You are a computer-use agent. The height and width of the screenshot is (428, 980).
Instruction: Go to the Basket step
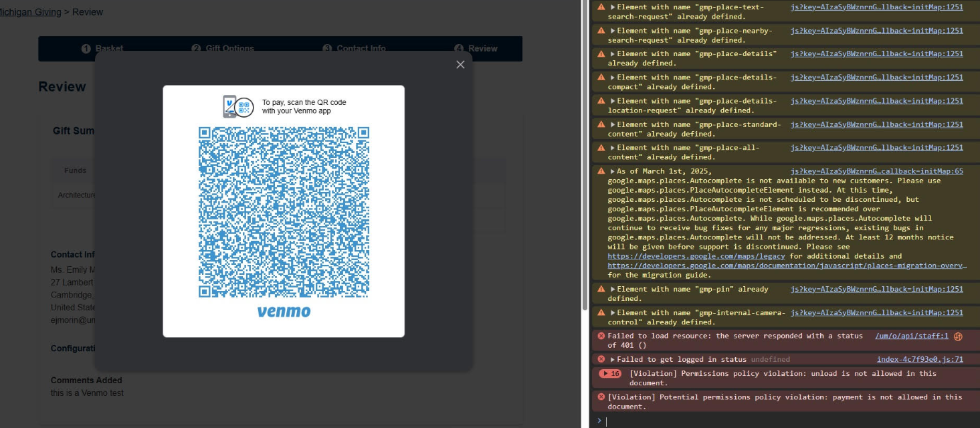(x=102, y=48)
